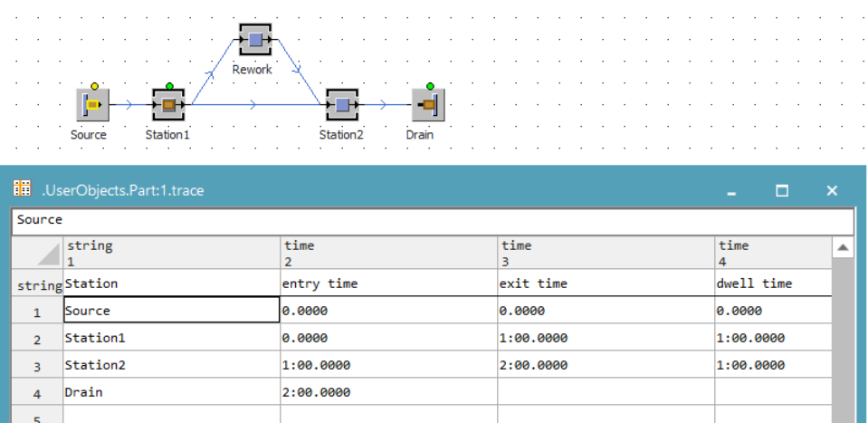This screenshot has width=868, height=423.
Task: Click the Station2 cell in row 3
Action: [171, 366]
